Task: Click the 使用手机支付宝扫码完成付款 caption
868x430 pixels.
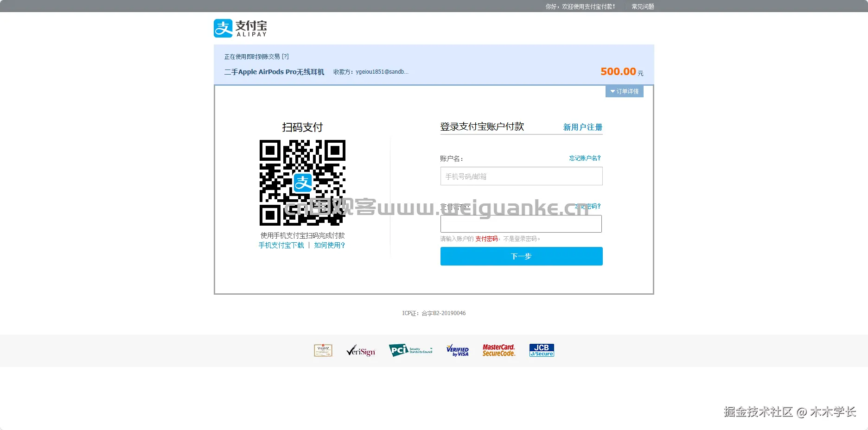Action: coord(303,235)
